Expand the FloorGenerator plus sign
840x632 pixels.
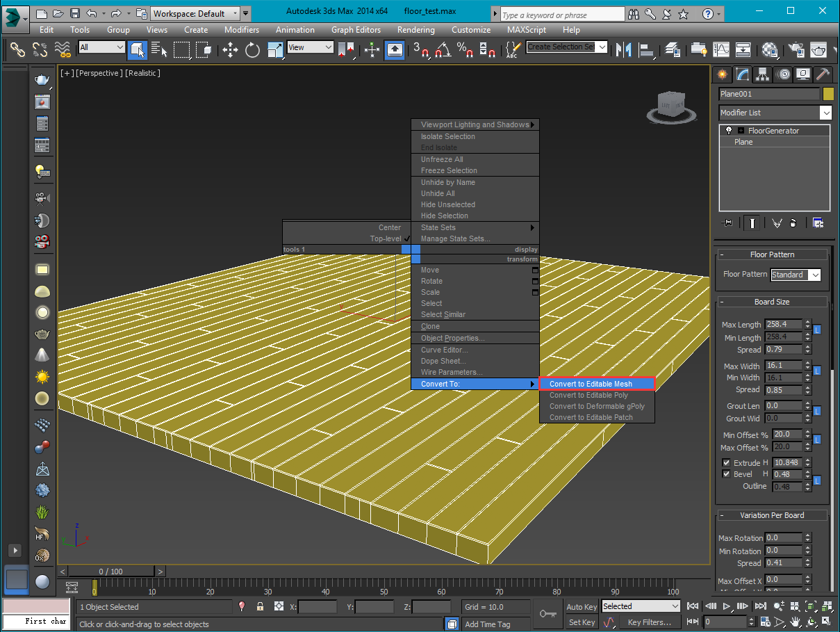tap(741, 131)
